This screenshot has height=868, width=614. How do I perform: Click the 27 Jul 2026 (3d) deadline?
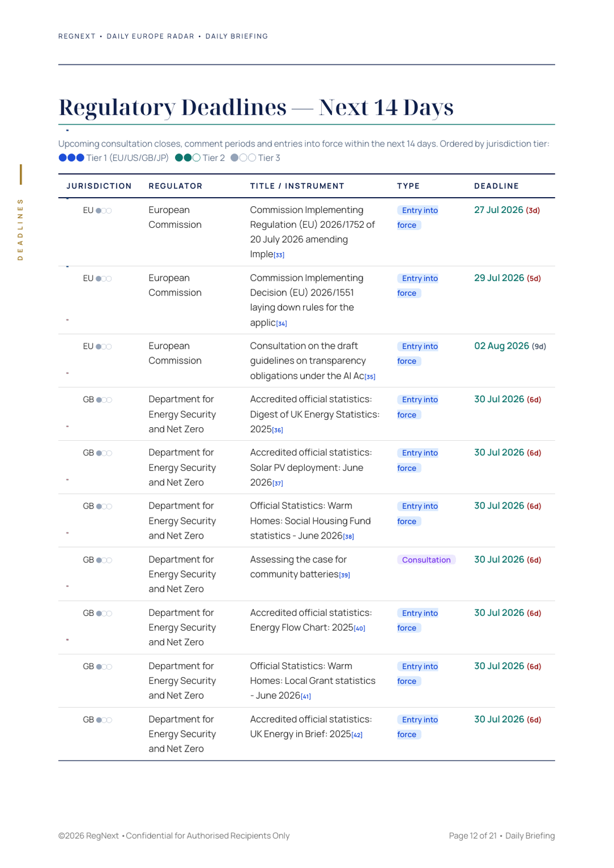(507, 210)
